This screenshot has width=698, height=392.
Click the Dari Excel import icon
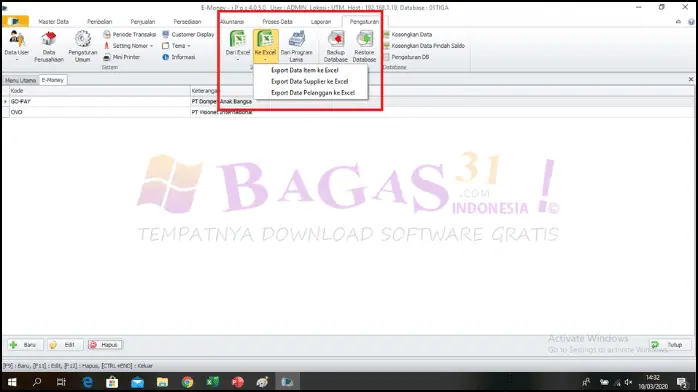pos(238,39)
